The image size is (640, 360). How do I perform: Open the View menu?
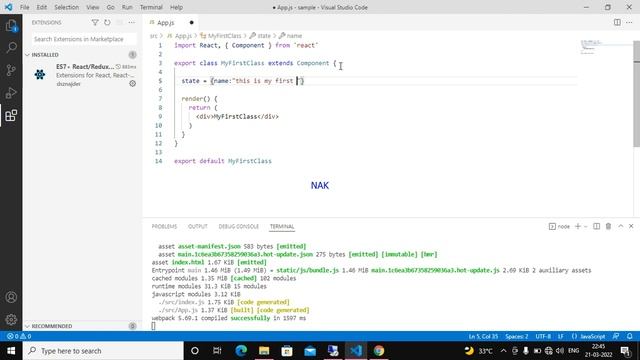click(93, 7)
